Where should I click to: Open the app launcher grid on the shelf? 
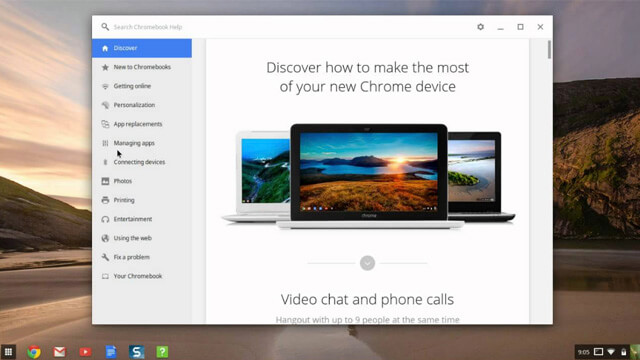click(x=8, y=352)
